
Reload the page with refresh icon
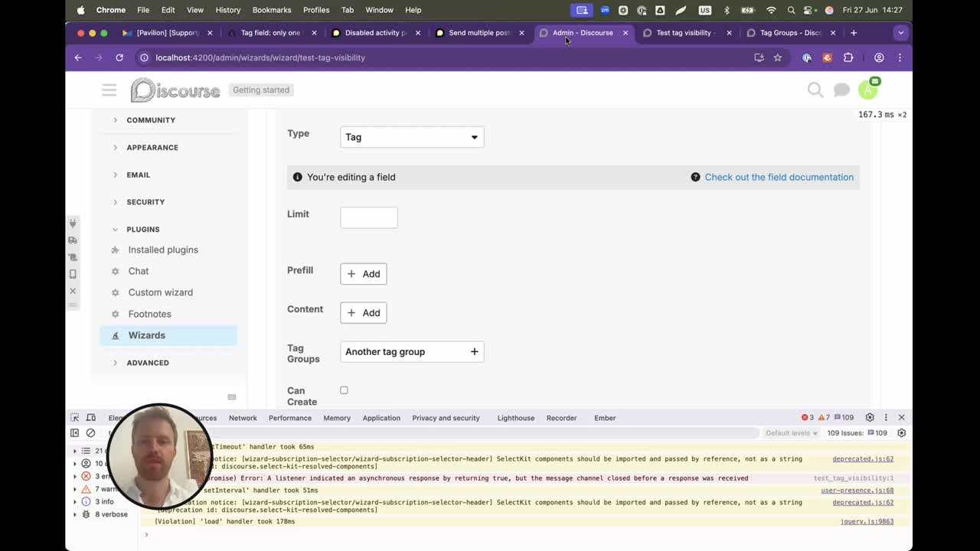(x=119, y=57)
